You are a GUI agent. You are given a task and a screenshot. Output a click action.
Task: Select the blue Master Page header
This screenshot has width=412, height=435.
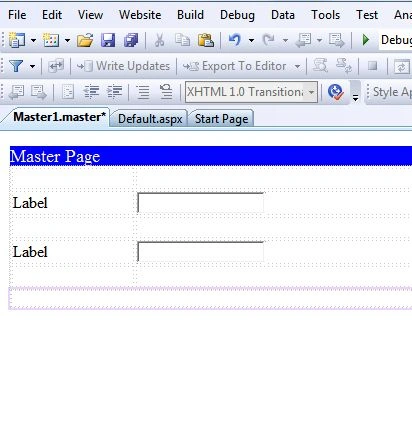point(211,156)
